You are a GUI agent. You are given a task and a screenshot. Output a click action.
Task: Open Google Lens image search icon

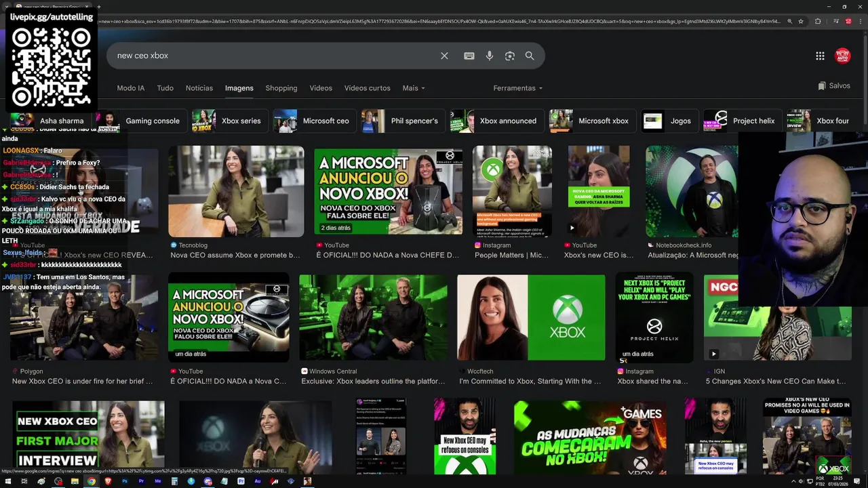click(x=510, y=56)
